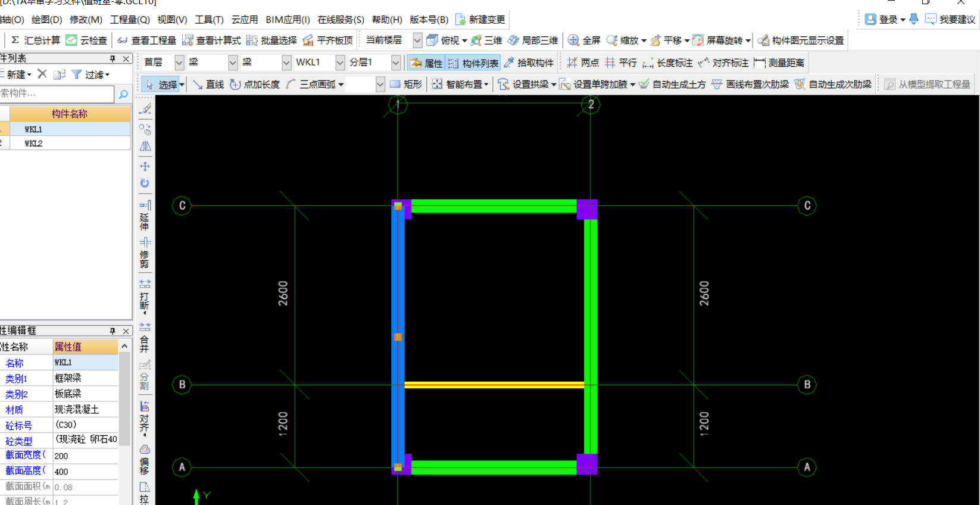Pick the 直线 line draw tool
Viewport: 980px width, 505px height.
pyautogui.click(x=208, y=84)
